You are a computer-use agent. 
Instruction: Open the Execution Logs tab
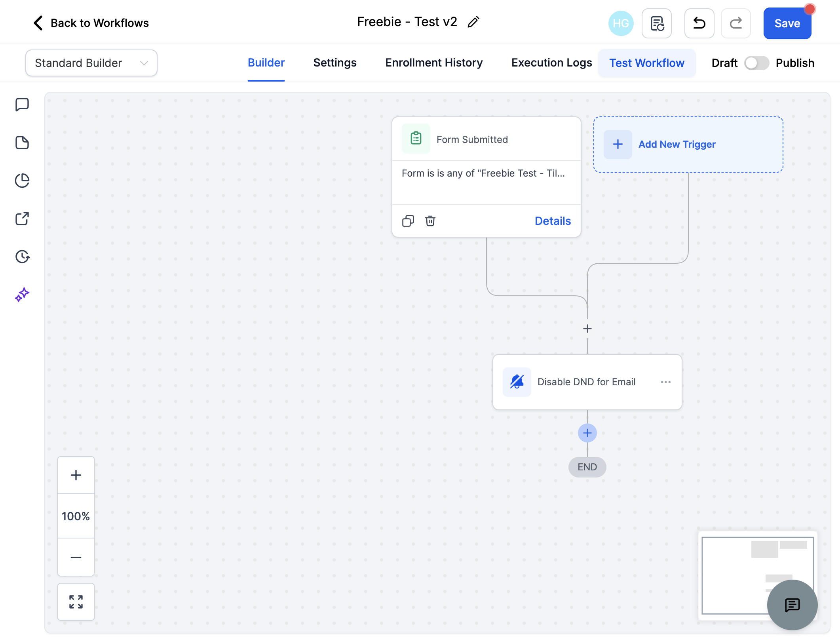tap(551, 63)
